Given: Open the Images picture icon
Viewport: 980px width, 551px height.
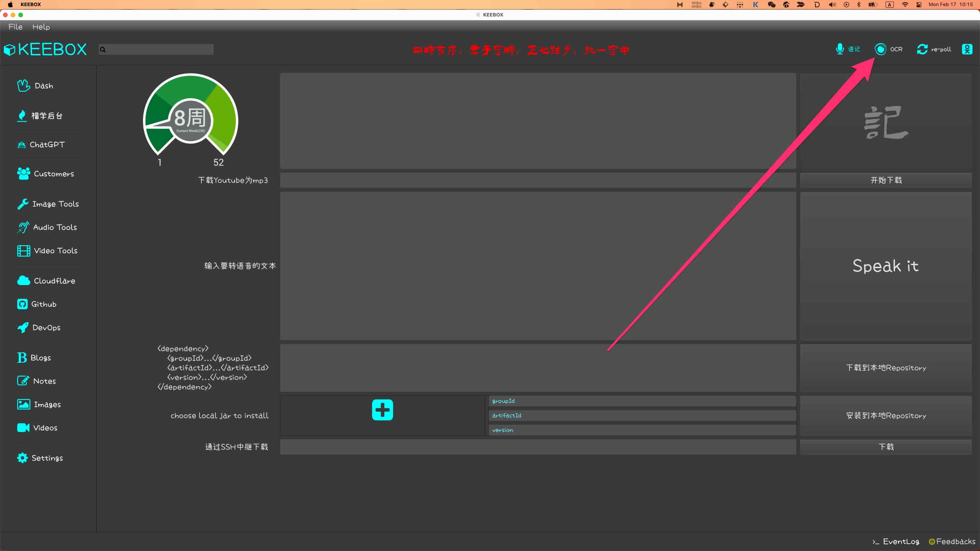Looking at the screenshot, I should click(x=23, y=404).
